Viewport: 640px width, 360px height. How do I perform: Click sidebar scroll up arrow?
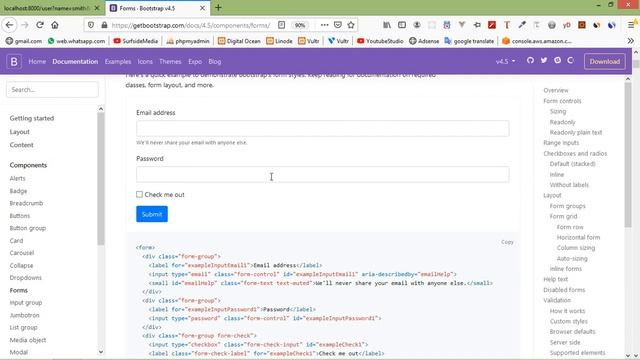point(101,109)
